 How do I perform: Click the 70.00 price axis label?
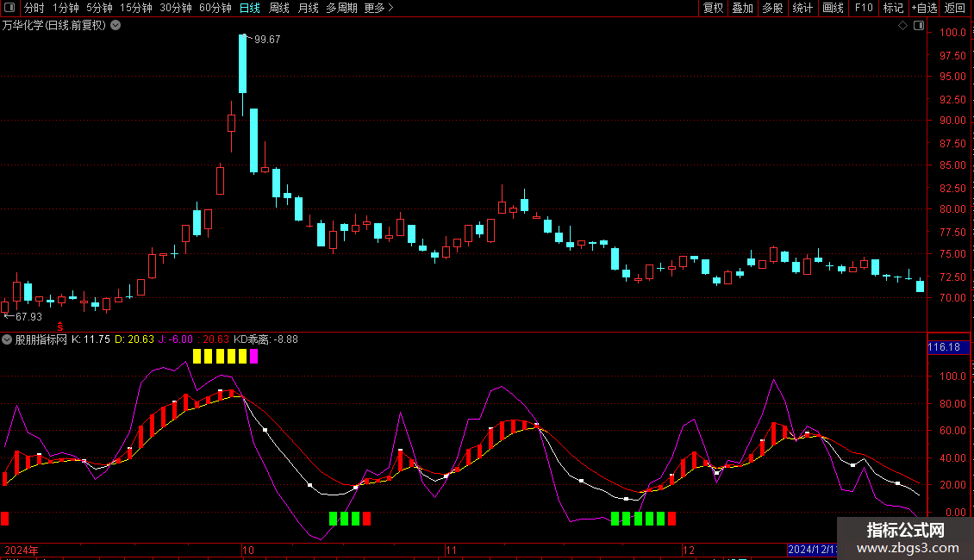click(952, 298)
